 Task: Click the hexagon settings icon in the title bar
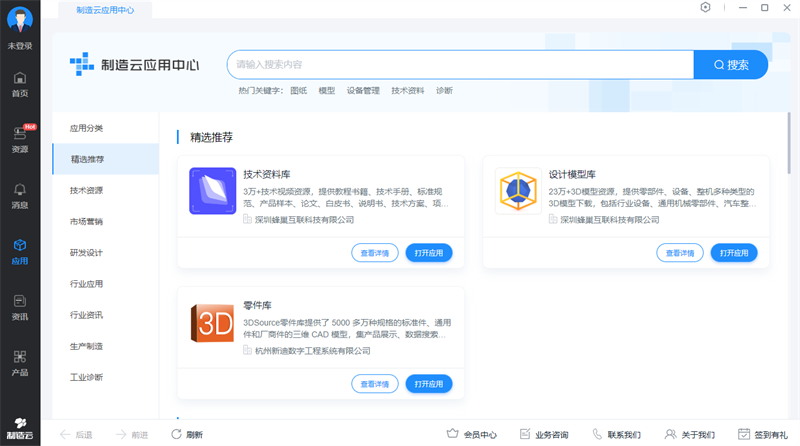coord(705,8)
